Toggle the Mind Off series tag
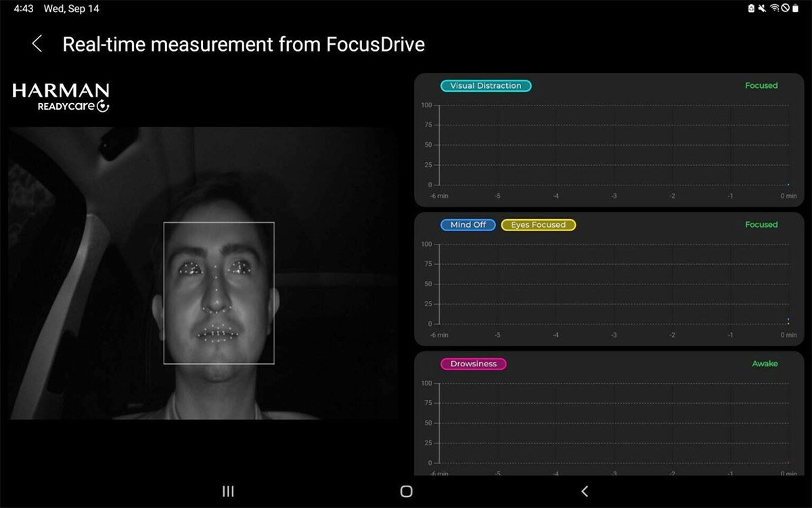Image resolution: width=812 pixels, height=508 pixels. tap(468, 225)
